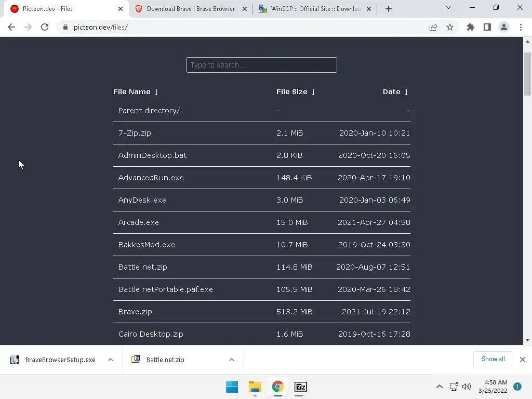Open a new browser tab
This screenshot has width=532, height=399.
coord(389,9)
